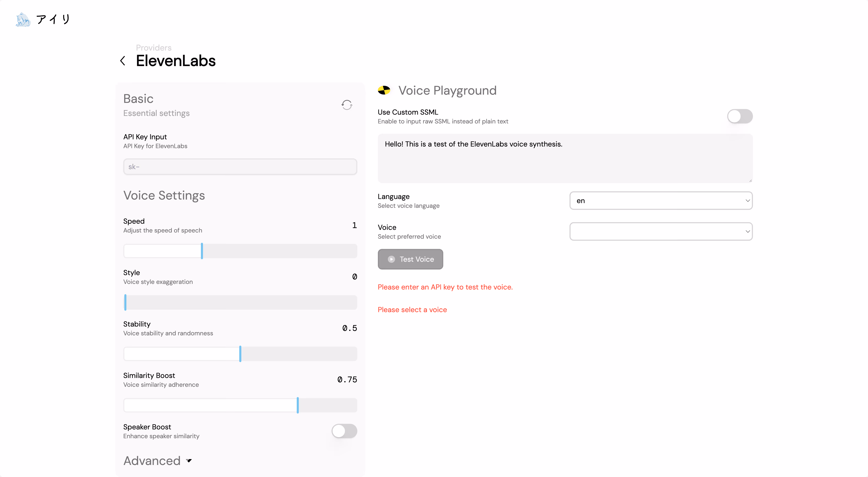Click the Providers breadcrumb link
Viewport: 868px width, 477px height.
(x=154, y=47)
